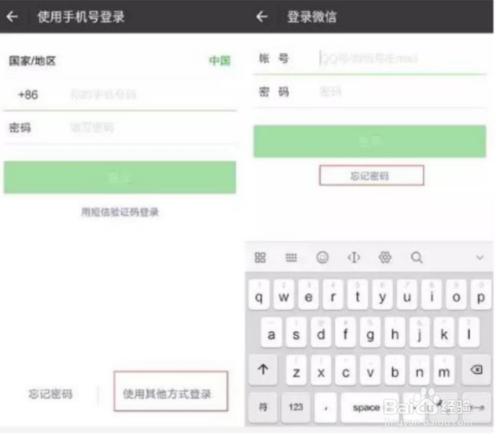Select country via 国家/地区 中国 row
Image resolution: width=500 pixels, height=440 pixels.
point(120,61)
